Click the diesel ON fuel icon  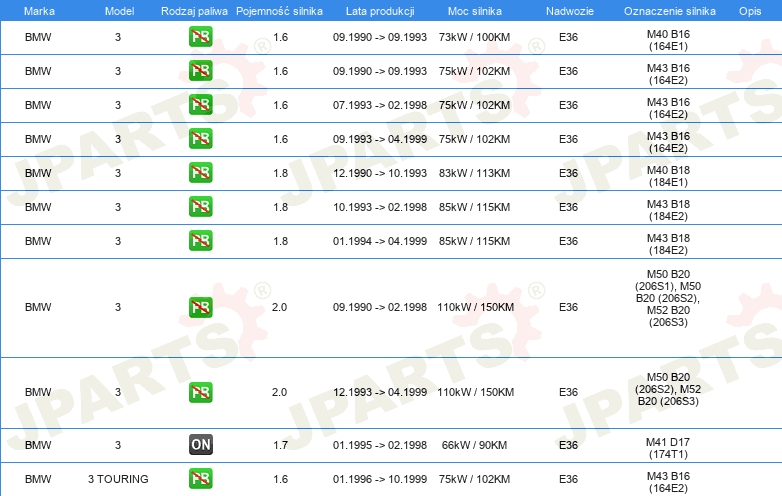pyautogui.click(x=201, y=445)
